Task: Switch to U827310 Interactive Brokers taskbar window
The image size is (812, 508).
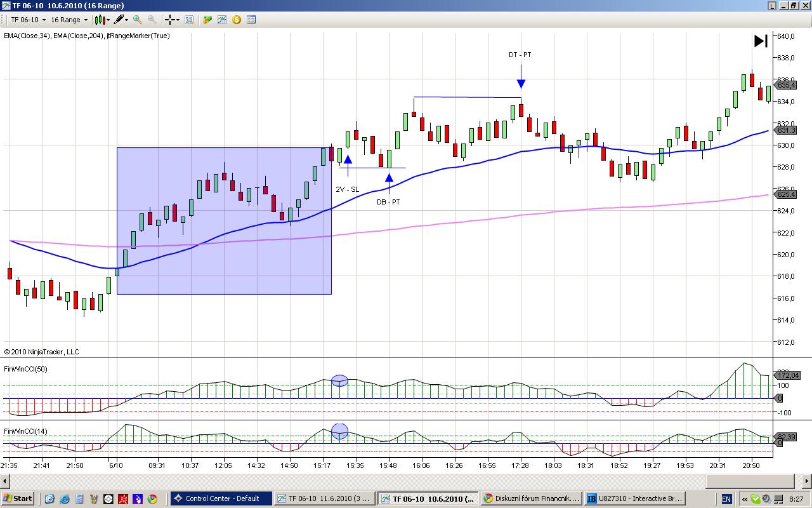Action: [634, 498]
